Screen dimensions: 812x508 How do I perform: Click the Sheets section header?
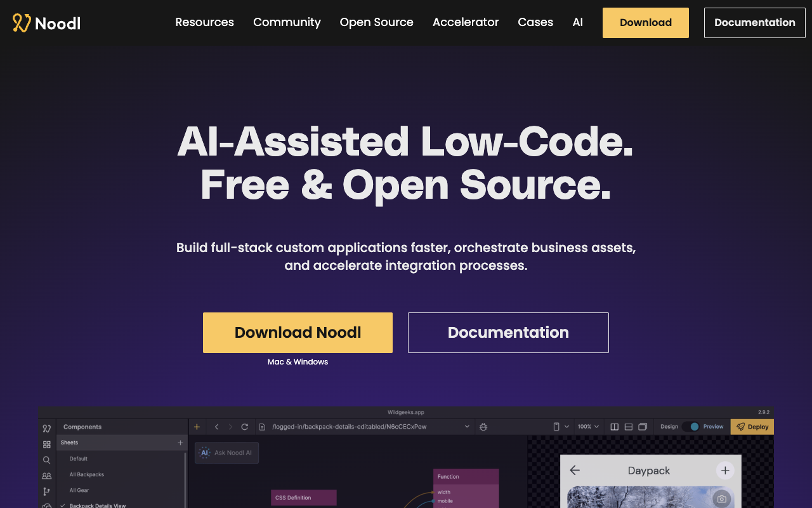point(122,443)
